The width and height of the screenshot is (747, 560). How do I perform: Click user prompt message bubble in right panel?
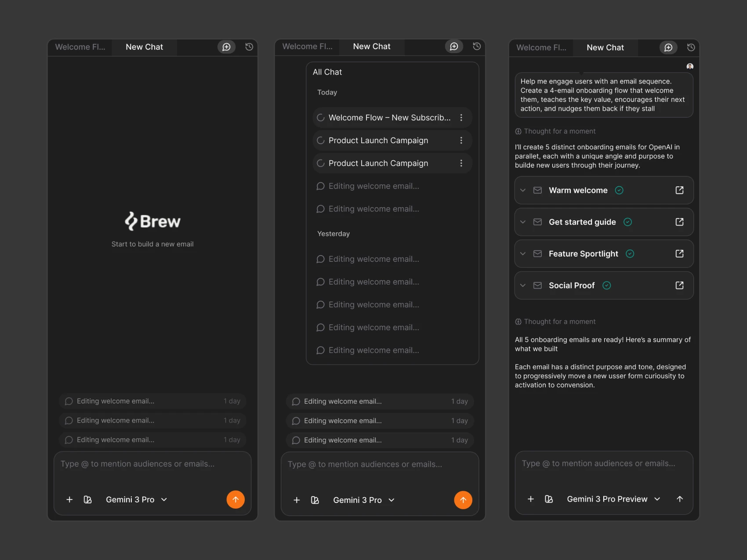[604, 95]
